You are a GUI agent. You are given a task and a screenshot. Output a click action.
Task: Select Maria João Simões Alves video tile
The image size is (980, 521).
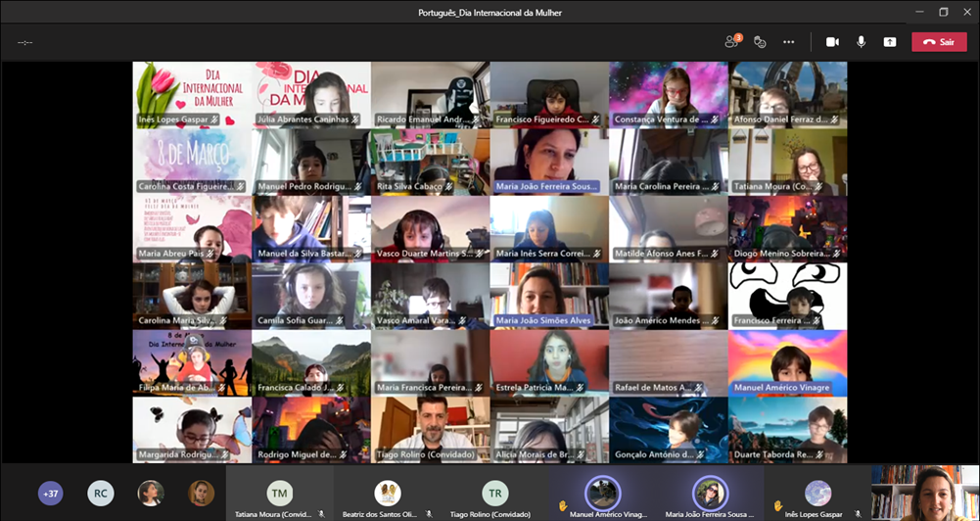[549, 295]
